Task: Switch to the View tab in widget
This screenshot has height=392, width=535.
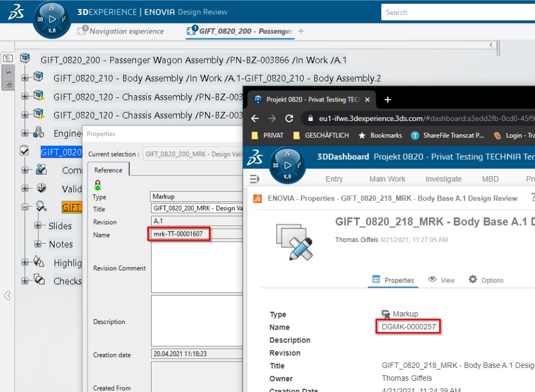Action: point(441,280)
